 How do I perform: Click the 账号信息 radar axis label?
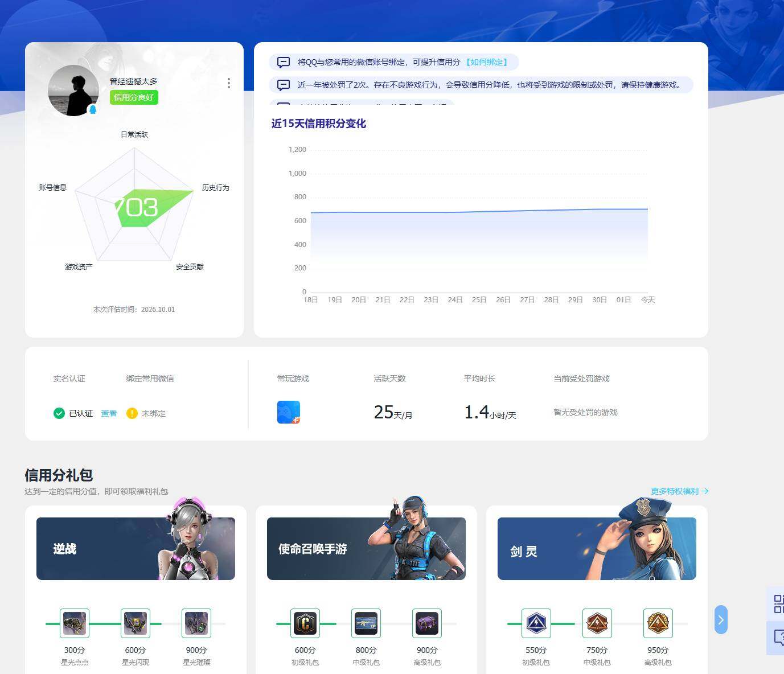click(x=53, y=187)
